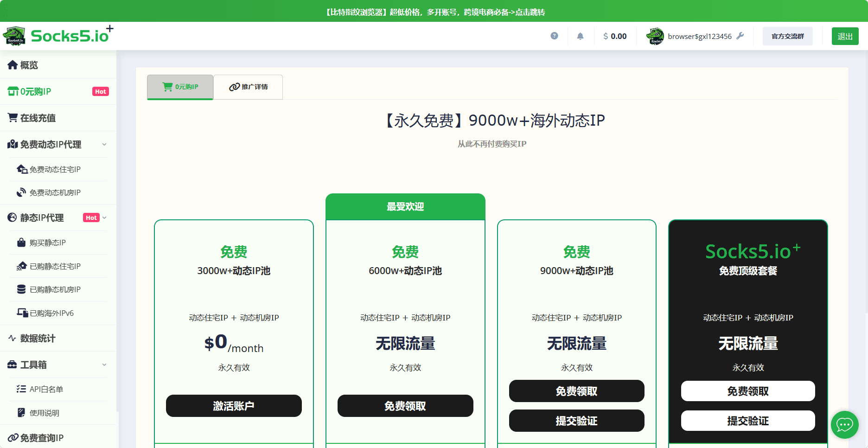Screen dimensions: 868x448
Task: Switch to the 推广详情 tab
Action: 248,87
